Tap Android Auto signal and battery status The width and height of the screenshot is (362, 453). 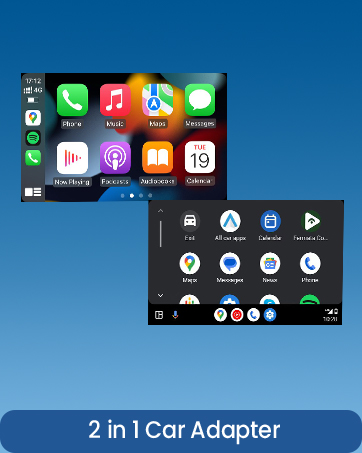pyautogui.click(x=331, y=311)
